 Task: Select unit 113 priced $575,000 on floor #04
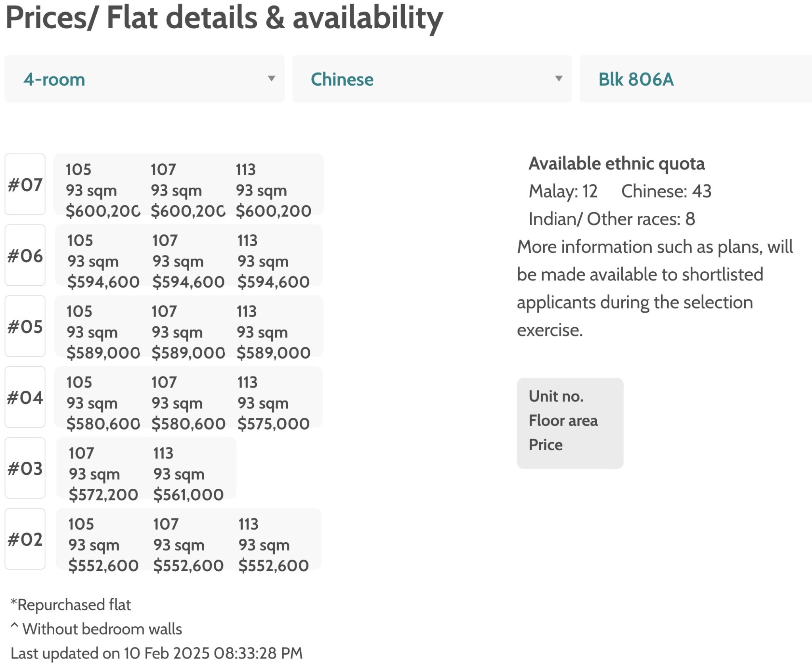click(273, 402)
